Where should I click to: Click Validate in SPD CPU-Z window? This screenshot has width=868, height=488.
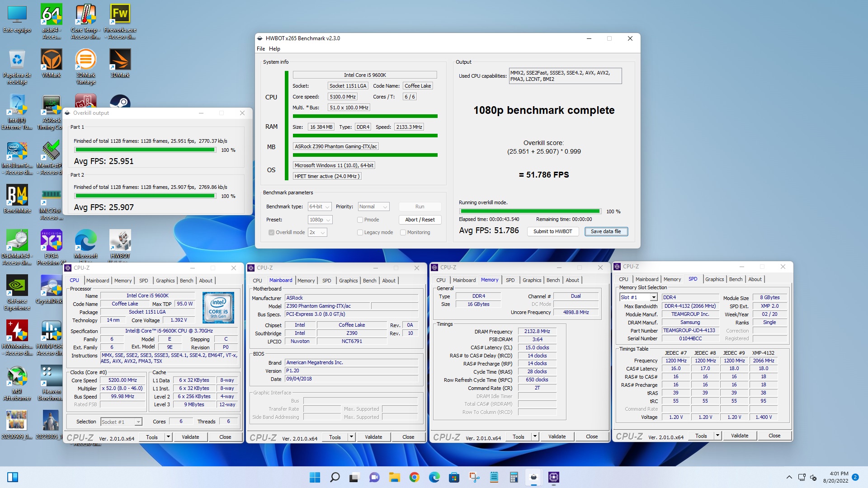pos(740,436)
